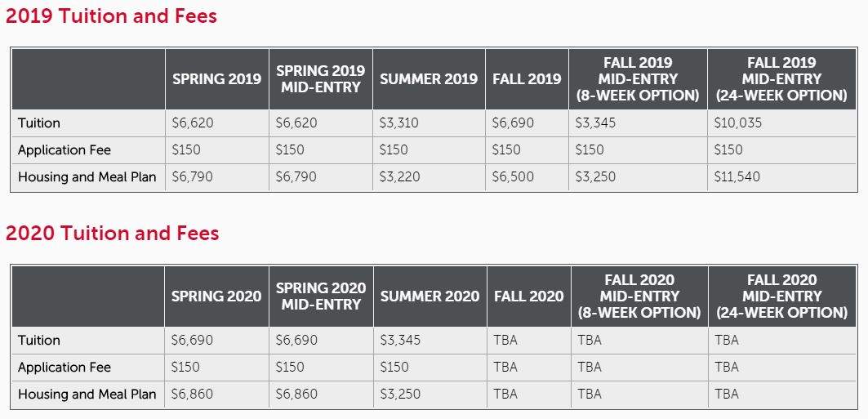868x419 pixels.
Task: Select Fall 2019 Mid-Entry 24-Week Option header
Action: 781,79
